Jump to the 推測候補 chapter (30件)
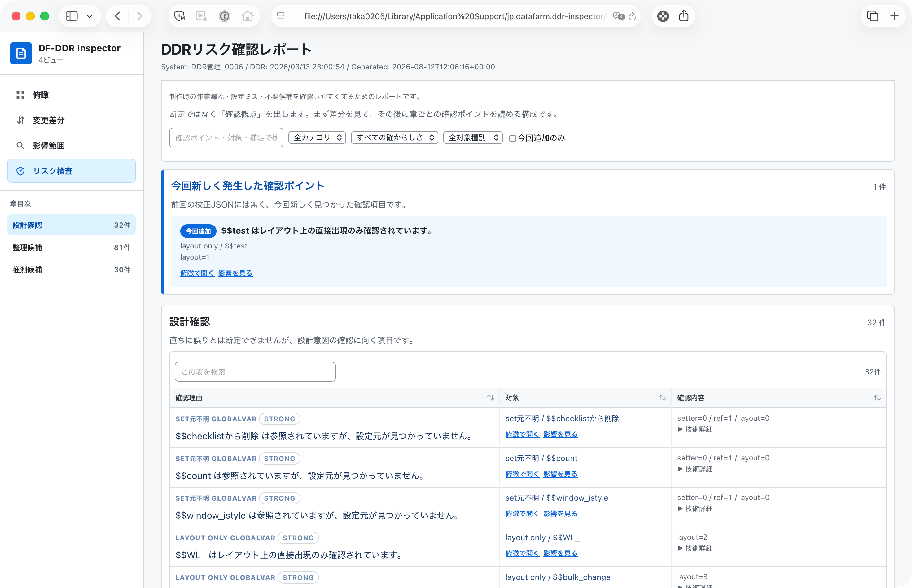This screenshot has height=588, width=912. pos(71,270)
